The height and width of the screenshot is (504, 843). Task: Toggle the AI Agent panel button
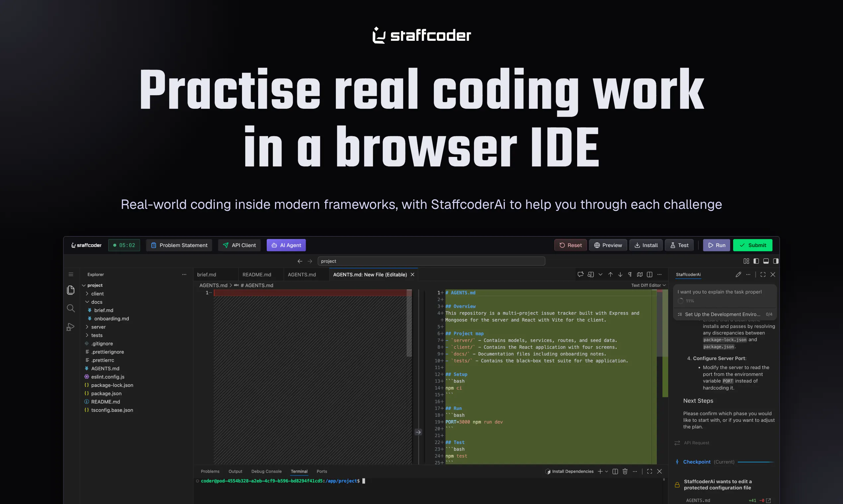pyautogui.click(x=286, y=245)
